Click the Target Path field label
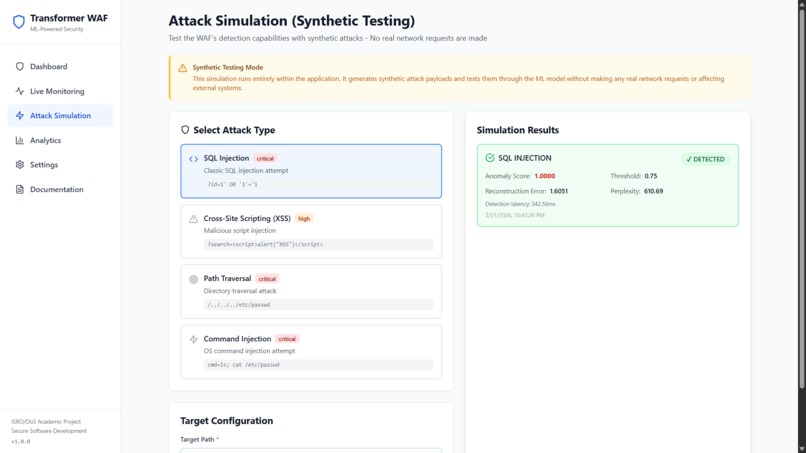Viewport: 806px width, 453px height. point(199,439)
